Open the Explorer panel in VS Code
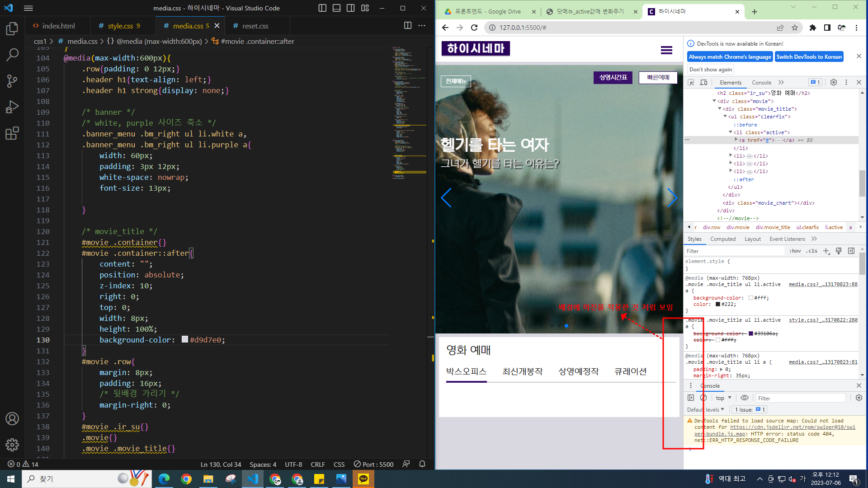 (x=12, y=29)
